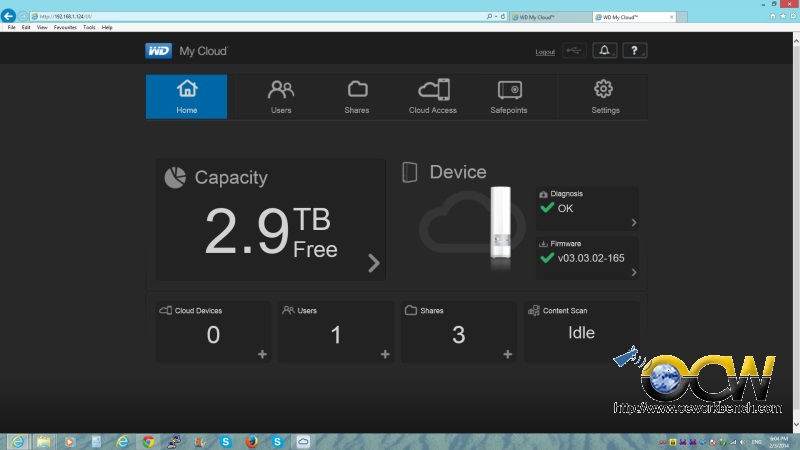Go to the Users navigation section
The height and width of the screenshot is (450, 800).
281,97
